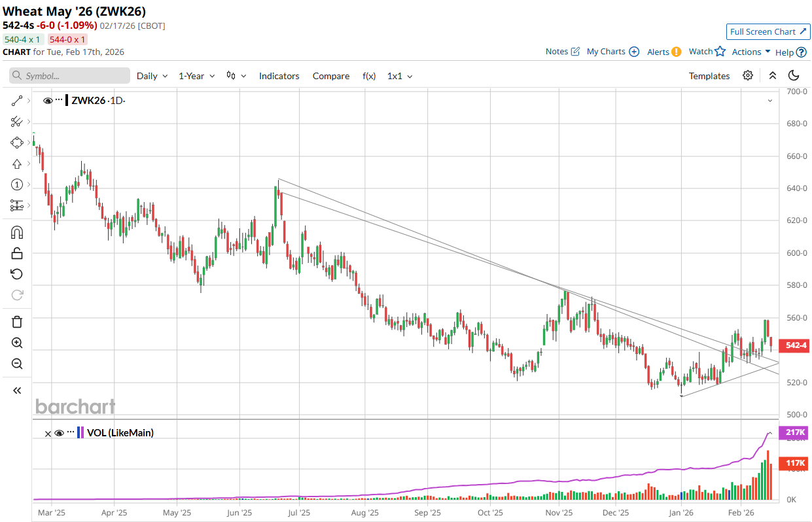812x522 pixels.
Task: Delete drawings with the trash icon
Action: click(17, 322)
